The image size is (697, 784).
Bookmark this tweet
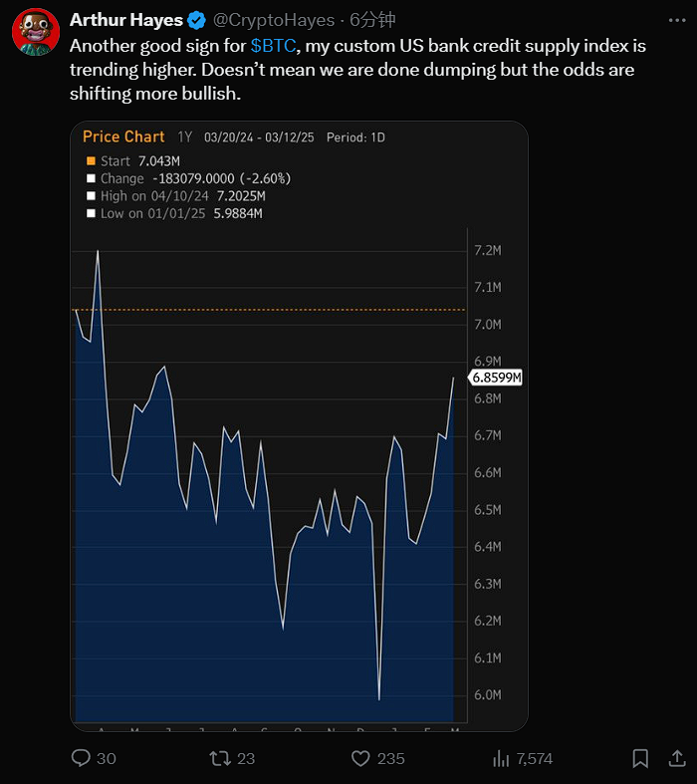(x=641, y=758)
